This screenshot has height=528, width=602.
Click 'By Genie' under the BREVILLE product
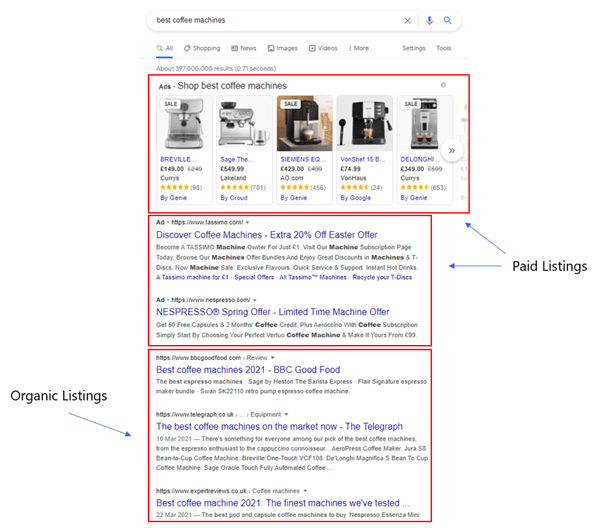(174, 198)
